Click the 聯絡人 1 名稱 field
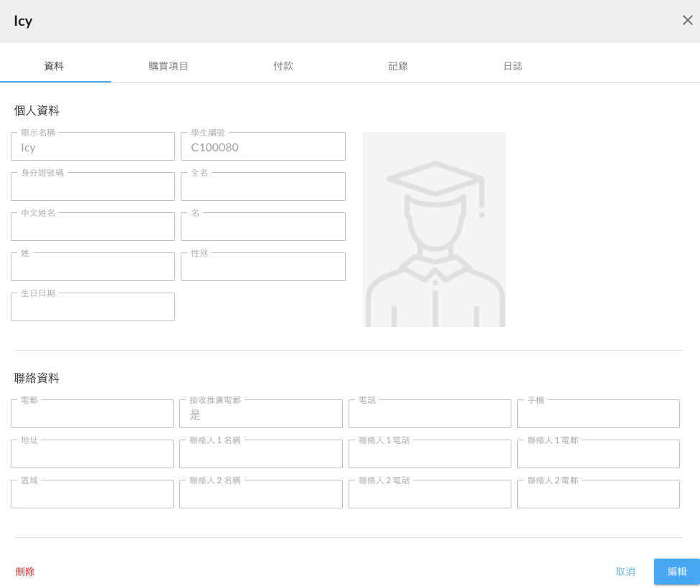This screenshot has height=588, width=700. 261,454
